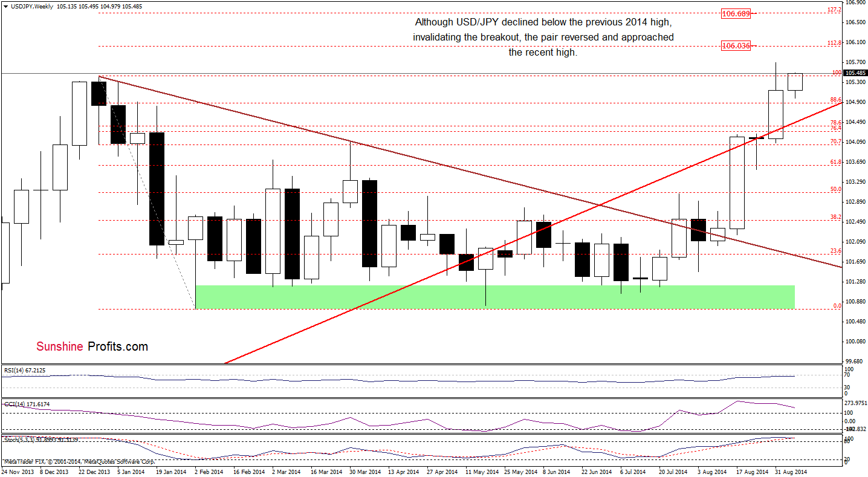Image resolution: width=868 pixels, height=477 pixels.
Task: Click the 5 Jan 2014 date label
Action: coord(132,472)
